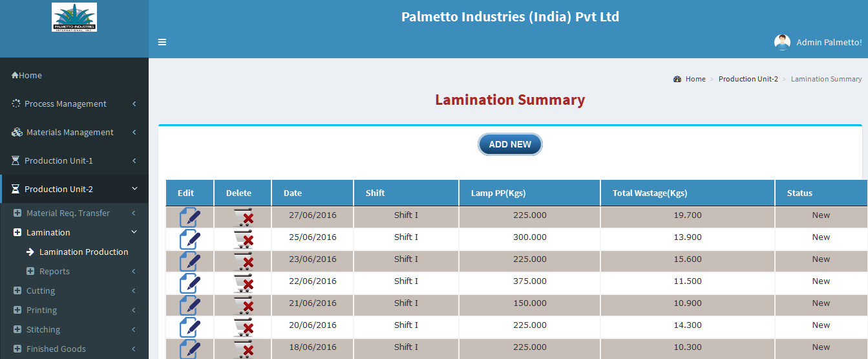Go to Home breadcrumb link
Viewport: 868px width, 359px height.
tap(695, 79)
